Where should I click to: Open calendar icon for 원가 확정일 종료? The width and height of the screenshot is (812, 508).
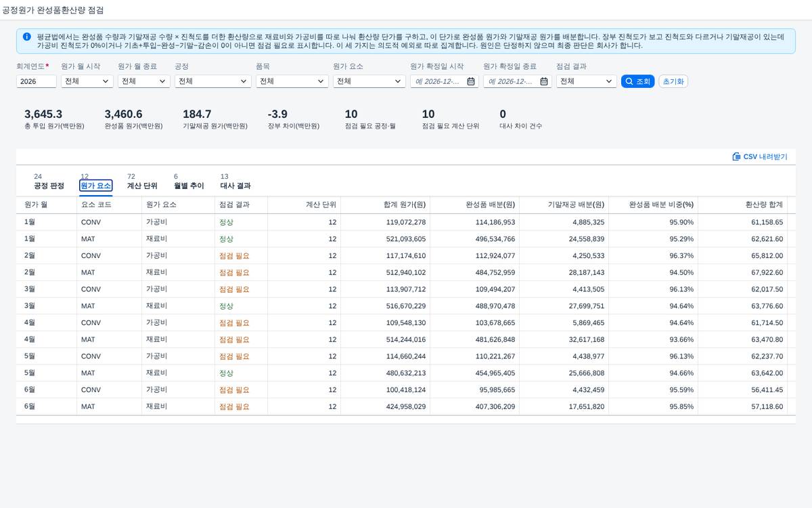coord(544,81)
